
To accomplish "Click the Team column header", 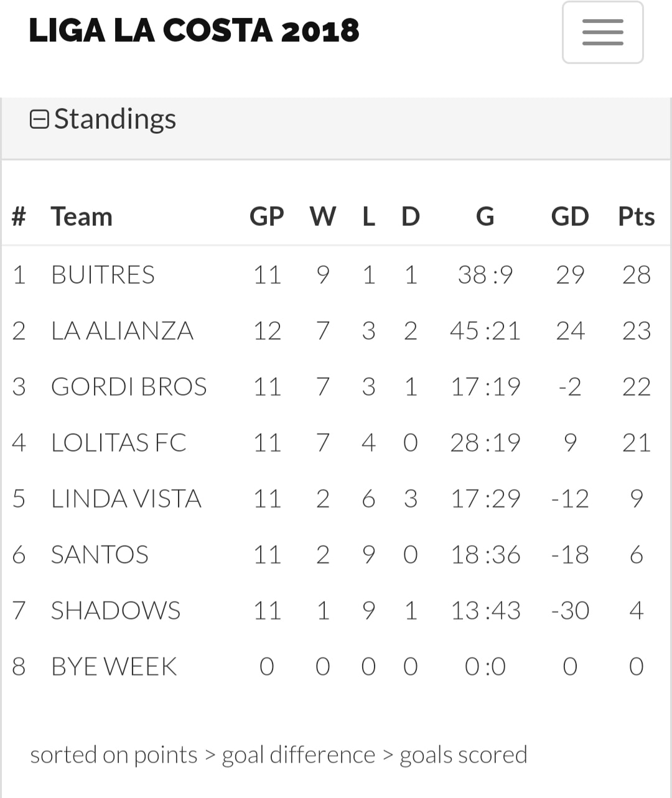I will click(82, 216).
